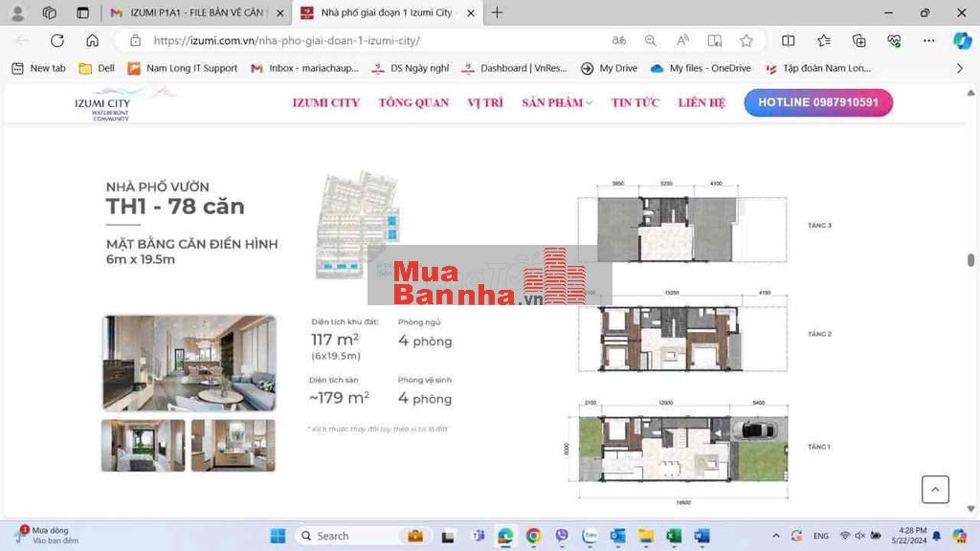
Task: Click the HOTLINE 0987910591 button
Action: pyautogui.click(x=818, y=103)
